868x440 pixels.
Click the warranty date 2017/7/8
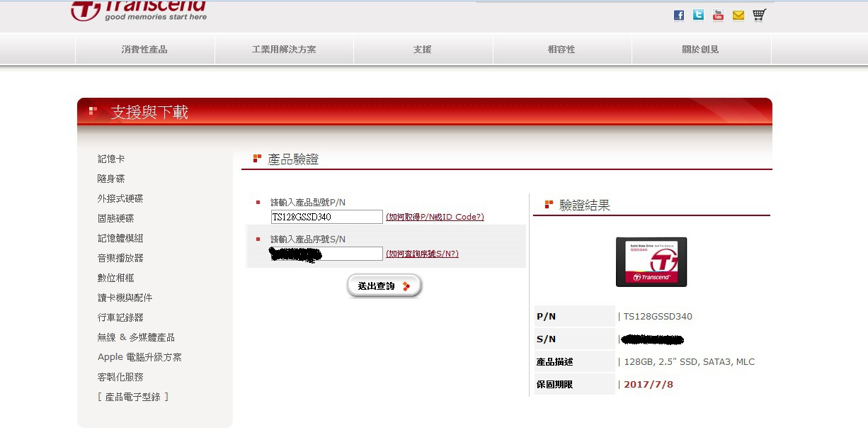tap(649, 385)
